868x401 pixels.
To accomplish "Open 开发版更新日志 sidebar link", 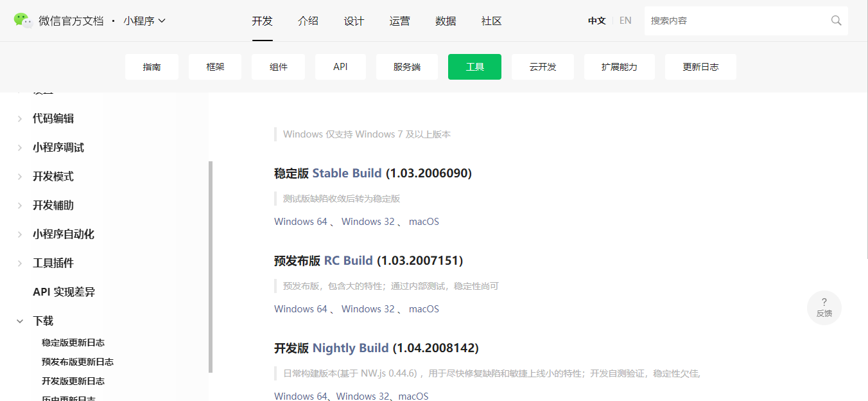I will coord(73,381).
